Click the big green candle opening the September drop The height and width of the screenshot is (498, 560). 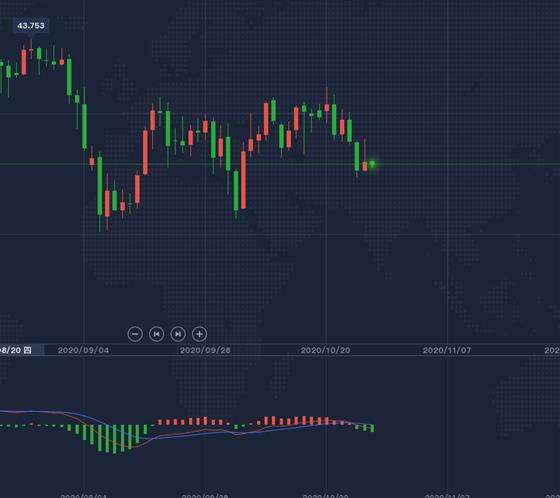(x=69, y=77)
